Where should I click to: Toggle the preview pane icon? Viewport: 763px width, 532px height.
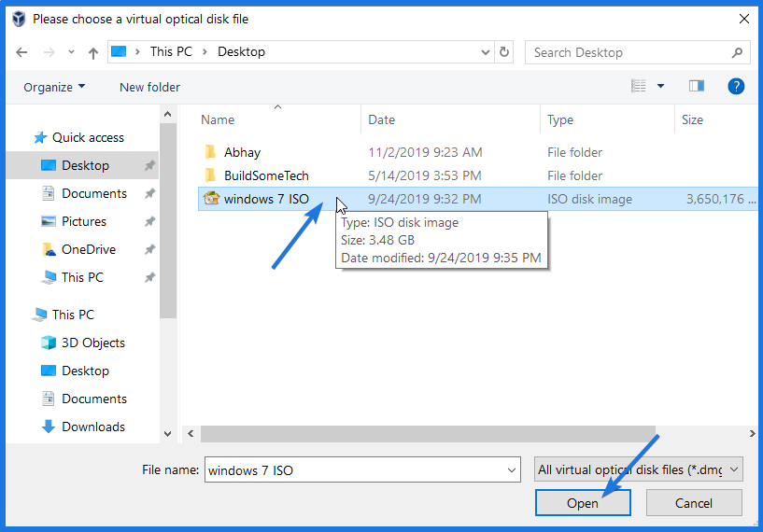[696, 86]
